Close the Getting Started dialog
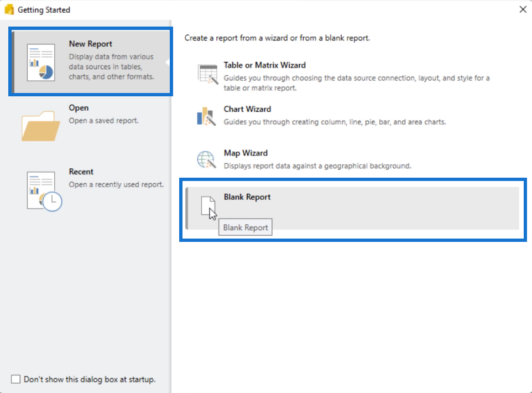The height and width of the screenshot is (393, 532). coord(523,9)
